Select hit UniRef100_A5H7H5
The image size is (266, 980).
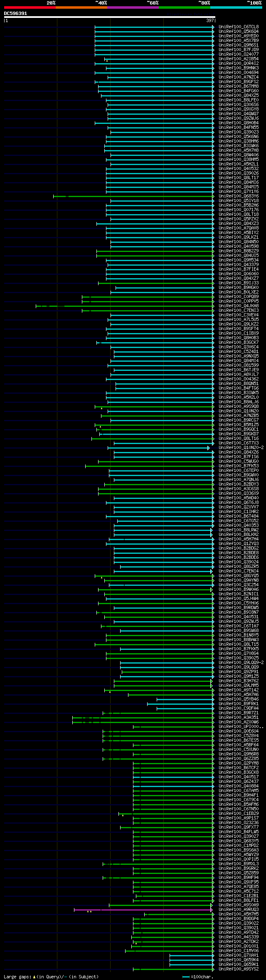(239, 914)
